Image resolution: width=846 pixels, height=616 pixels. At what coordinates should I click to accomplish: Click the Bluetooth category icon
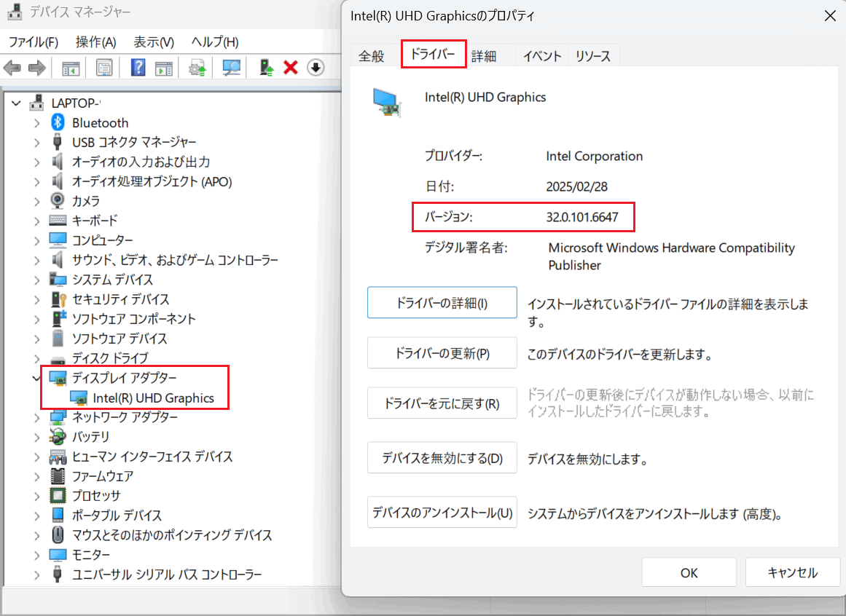point(58,122)
